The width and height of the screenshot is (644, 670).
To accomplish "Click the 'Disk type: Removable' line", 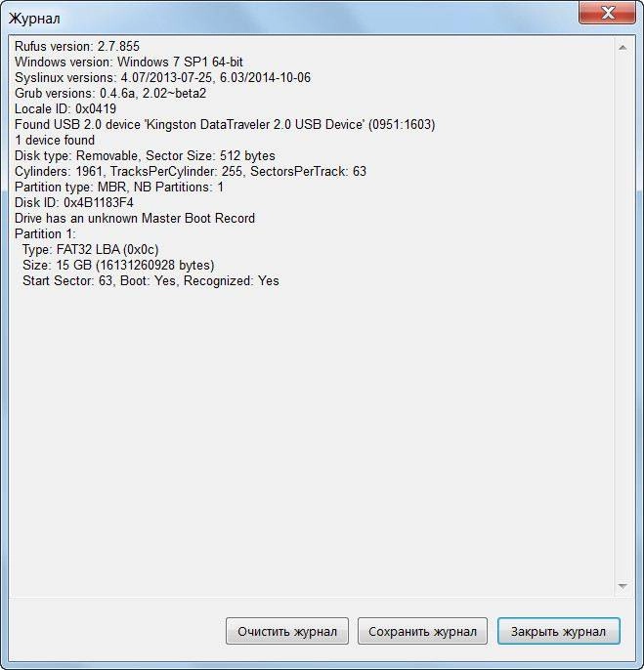I will (145, 155).
